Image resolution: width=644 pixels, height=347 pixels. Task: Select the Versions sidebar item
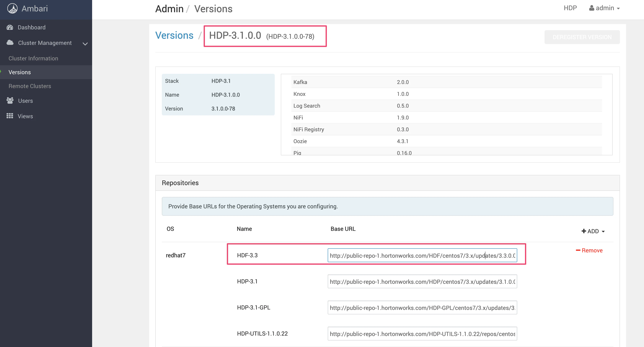46,72
